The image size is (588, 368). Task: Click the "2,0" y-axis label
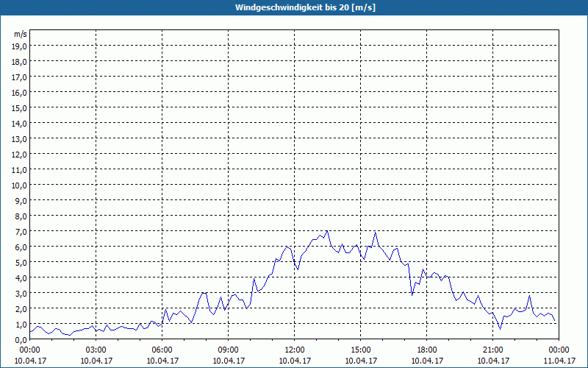[21, 308]
